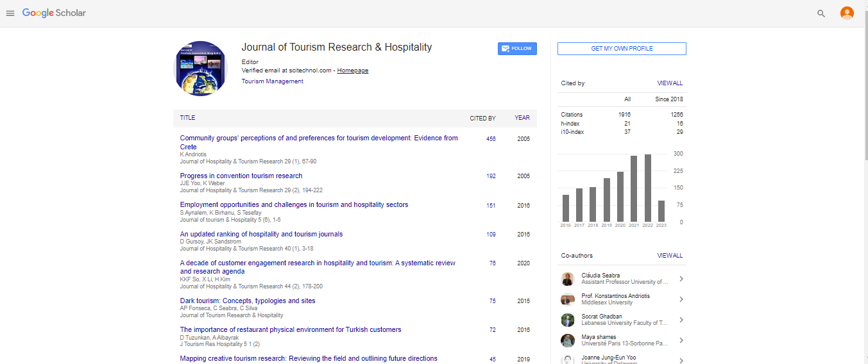Sort by Year column header
868x364 pixels.
pos(522,118)
